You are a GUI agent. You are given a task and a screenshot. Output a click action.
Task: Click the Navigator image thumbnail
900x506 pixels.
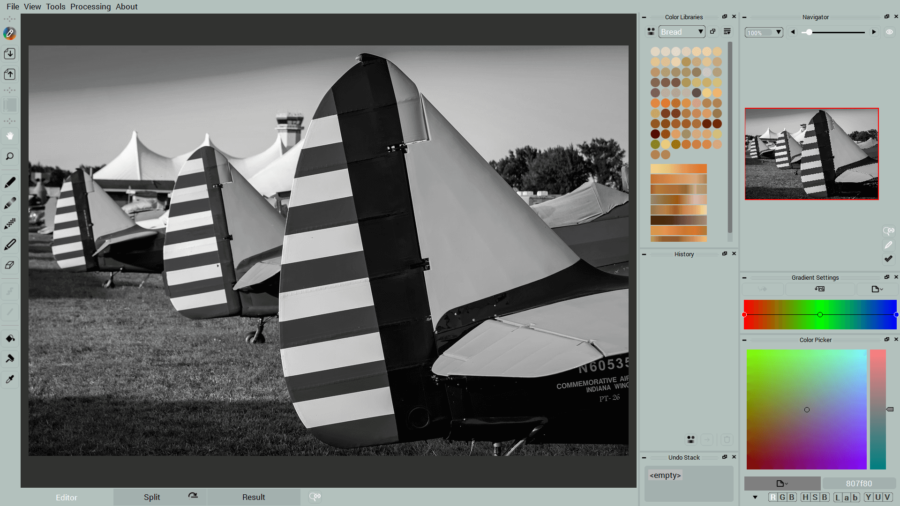pos(812,154)
